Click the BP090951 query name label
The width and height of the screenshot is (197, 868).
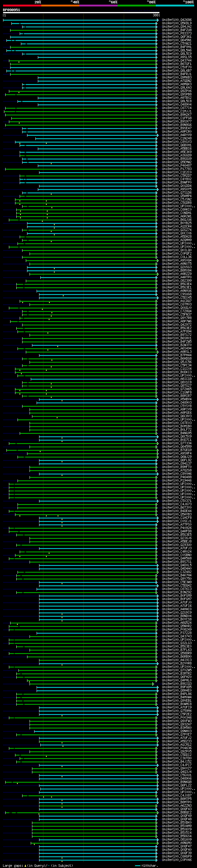tap(11, 10)
